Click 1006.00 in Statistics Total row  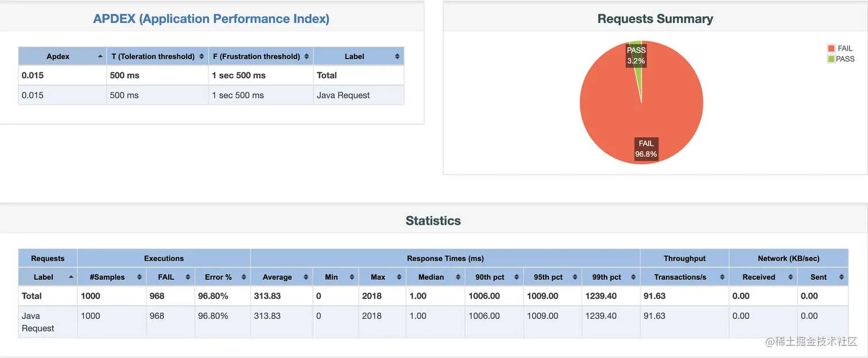point(485,296)
